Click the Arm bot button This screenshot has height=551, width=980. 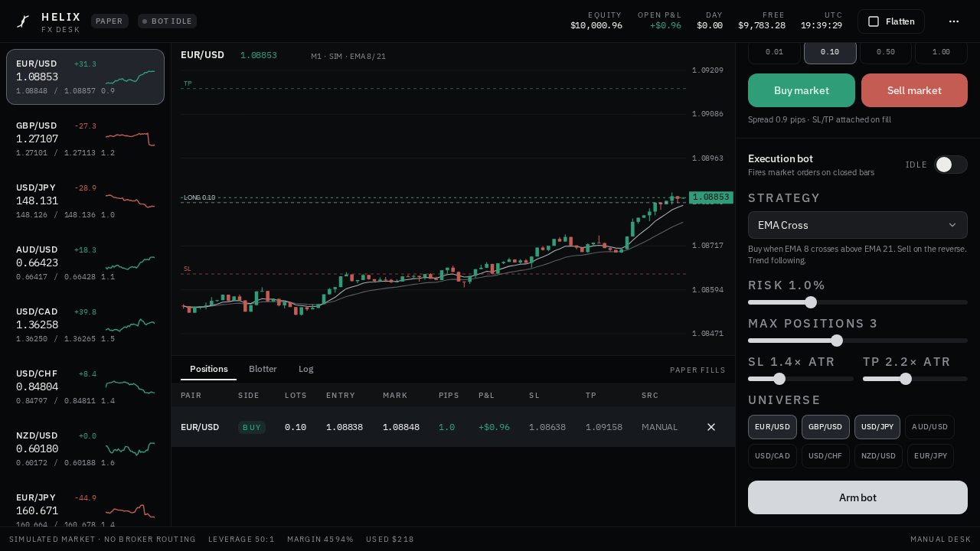857,497
